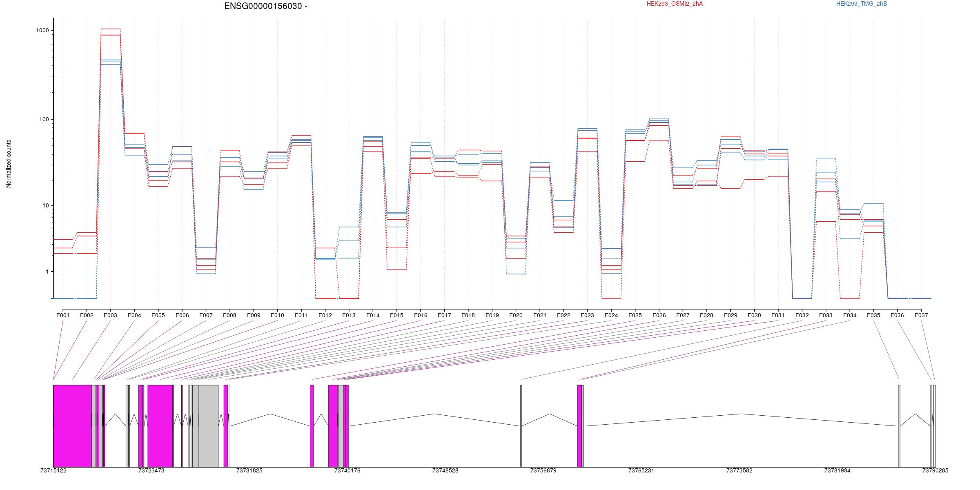Click the magenta exon block near 73756879
The width and height of the screenshot is (980, 490).
click(579, 426)
